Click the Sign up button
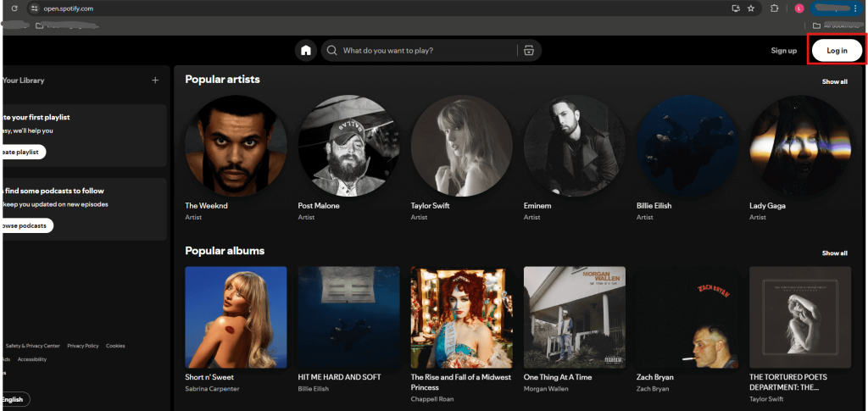This screenshot has height=411, width=868. [x=784, y=50]
